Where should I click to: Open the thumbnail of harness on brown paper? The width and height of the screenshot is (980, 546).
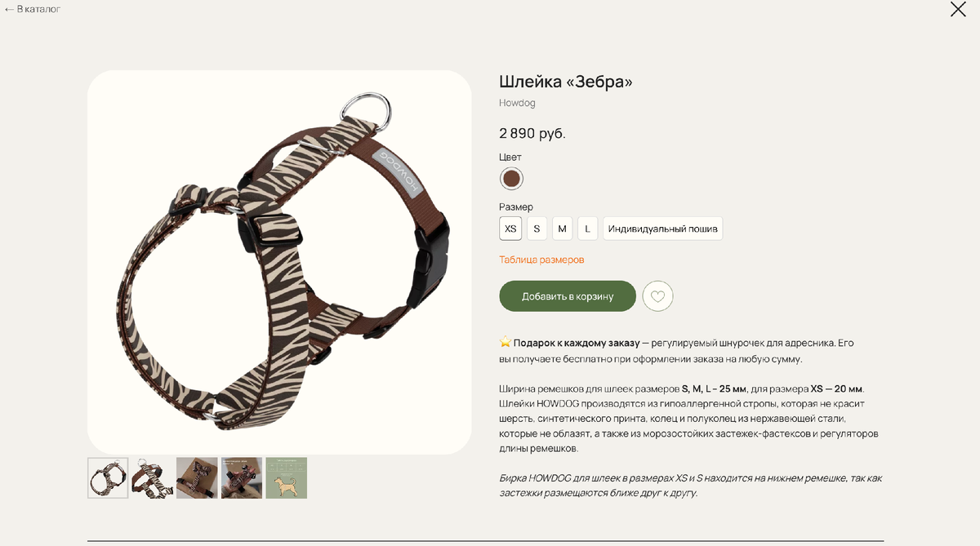pyautogui.click(x=197, y=477)
